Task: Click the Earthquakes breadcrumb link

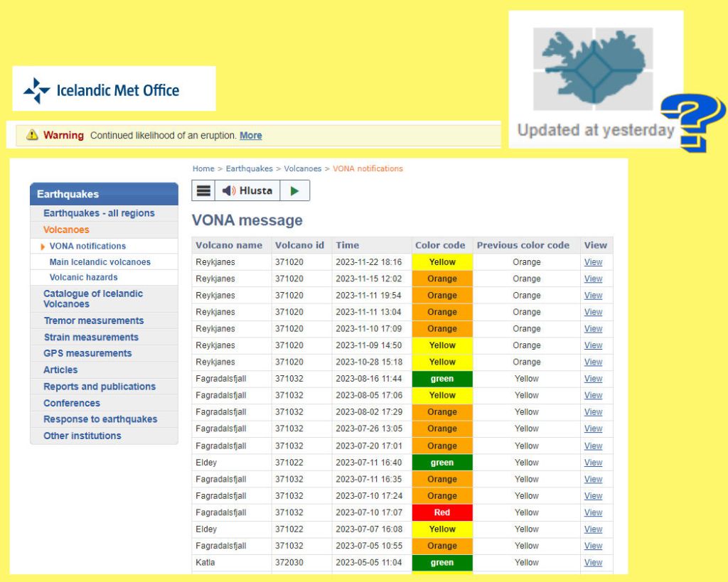Action: tap(249, 168)
